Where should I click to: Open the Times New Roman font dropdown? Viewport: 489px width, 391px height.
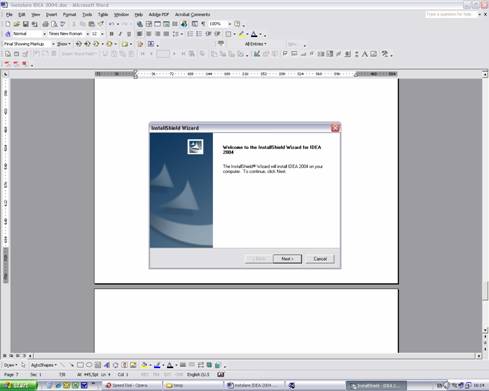tap(68, 34)
